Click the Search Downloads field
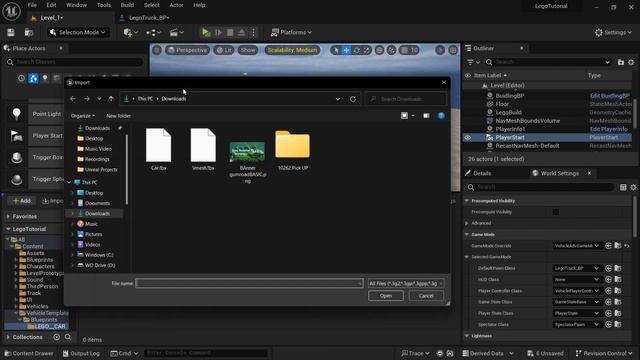The height and width of the screenshot is (360, 640). (x=406, y=99)
